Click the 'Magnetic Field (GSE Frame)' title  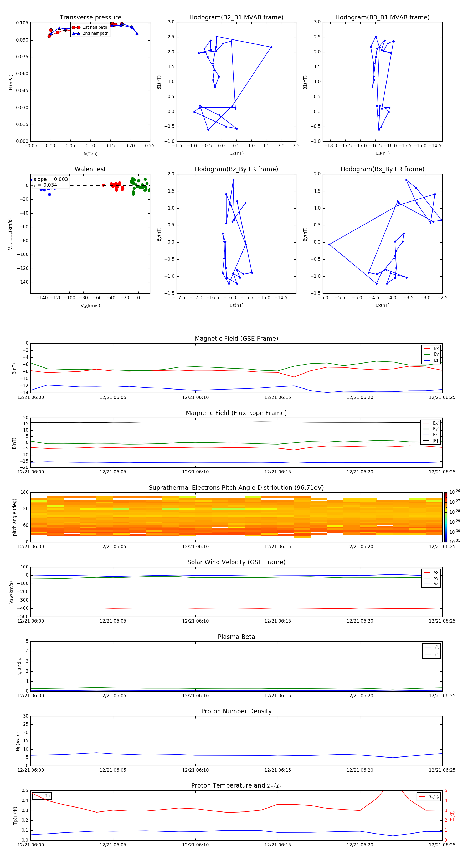pyautogui.click(x=236, y=338)
